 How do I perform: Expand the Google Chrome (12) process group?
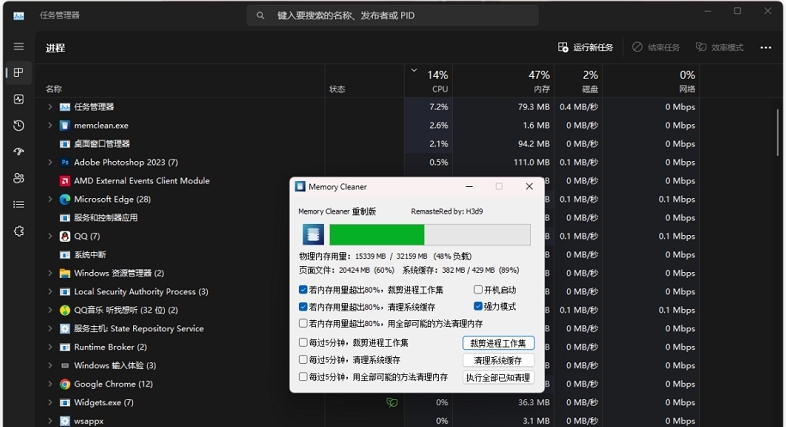click(x=49, y=384)
